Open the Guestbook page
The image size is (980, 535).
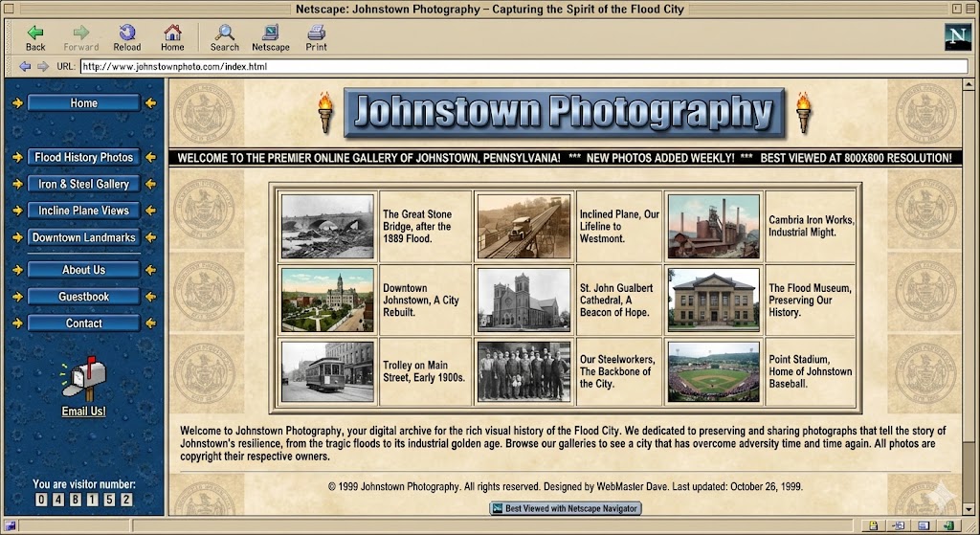(84, 297)
